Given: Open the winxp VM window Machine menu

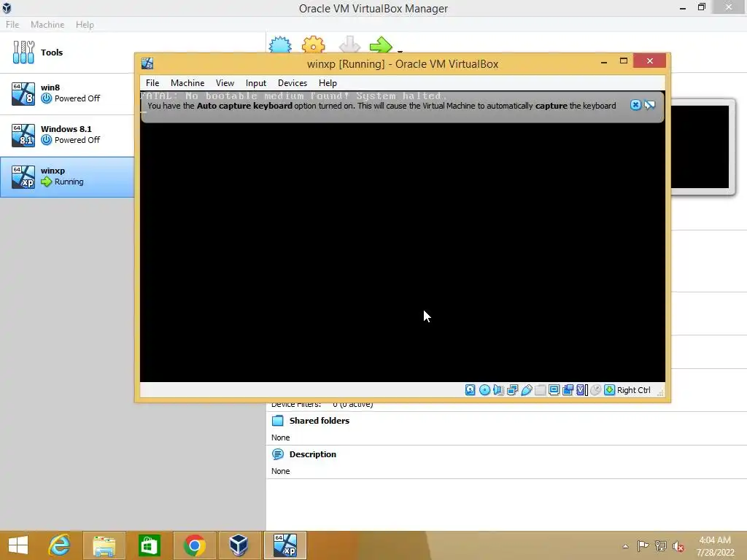Looking at the screenshot, I should pyautogui.click(x=187, y=83).
